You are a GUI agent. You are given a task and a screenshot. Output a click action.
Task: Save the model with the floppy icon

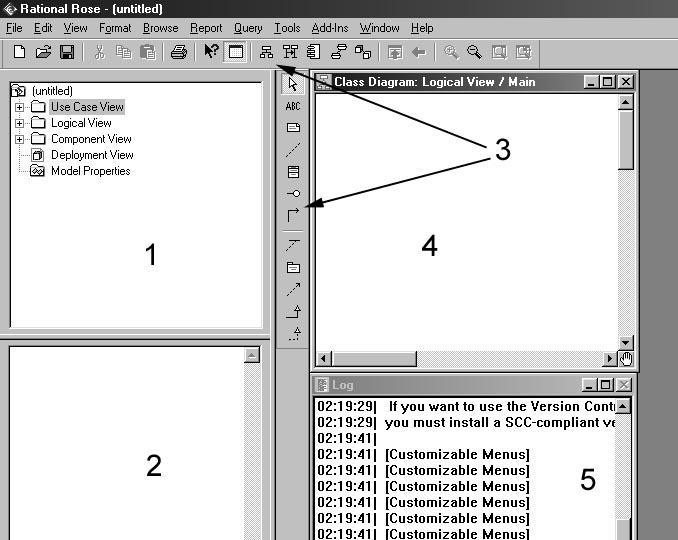67,52
